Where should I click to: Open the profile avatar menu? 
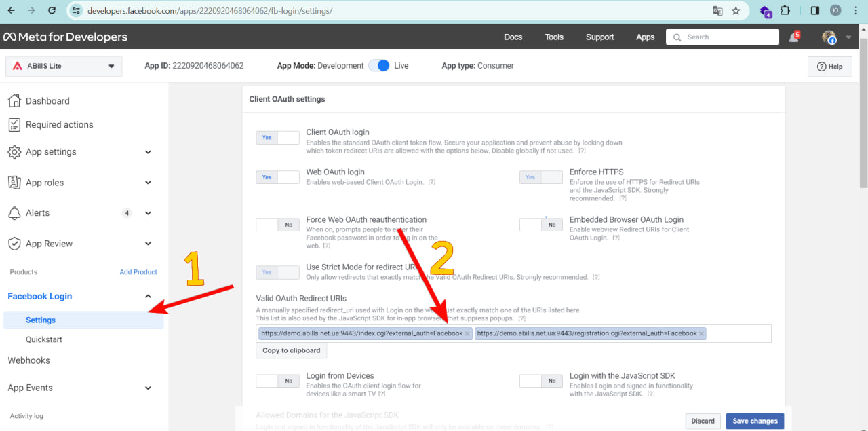[x=829, y=37]
